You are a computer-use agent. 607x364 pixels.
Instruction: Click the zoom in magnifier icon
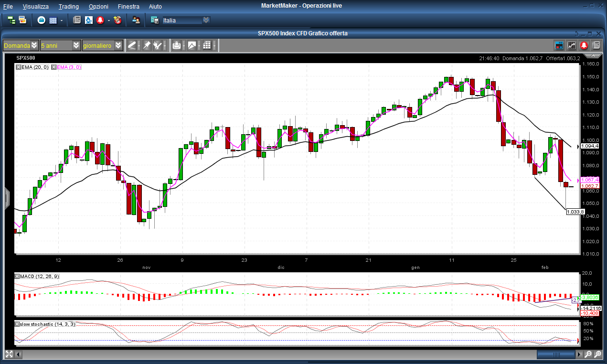coord(597,354)
